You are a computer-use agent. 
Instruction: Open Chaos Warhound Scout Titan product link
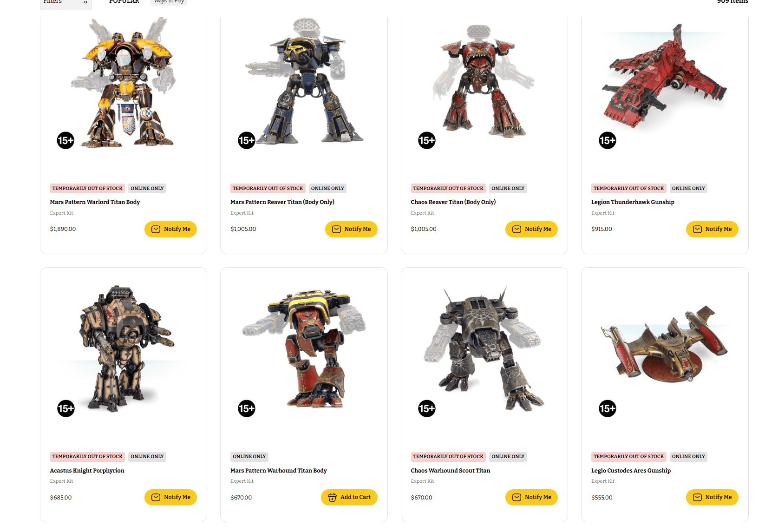pyautogui.click(x=450, y=471)
